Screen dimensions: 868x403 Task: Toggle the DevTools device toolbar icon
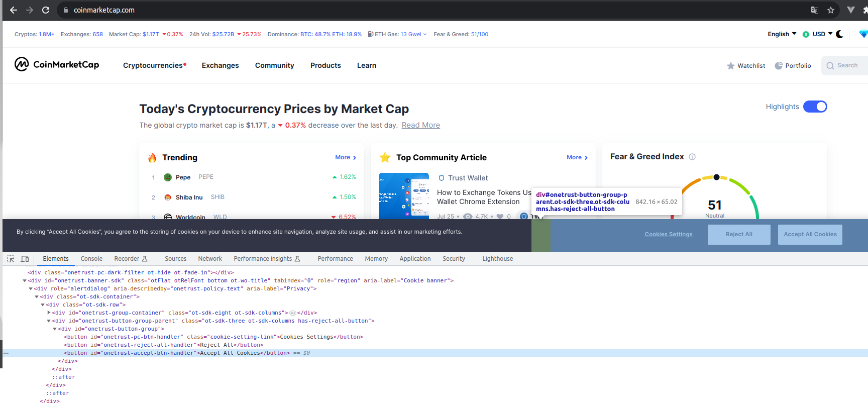(x=25, y=259)
